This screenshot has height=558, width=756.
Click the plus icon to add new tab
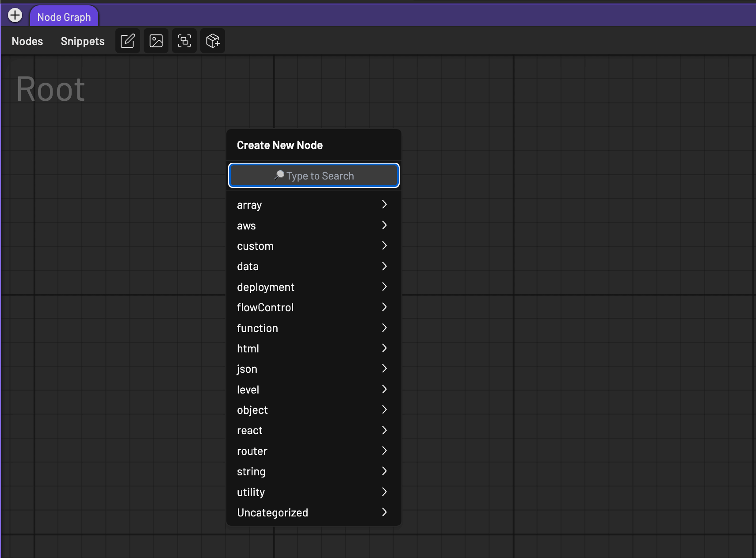click(15, 15)
